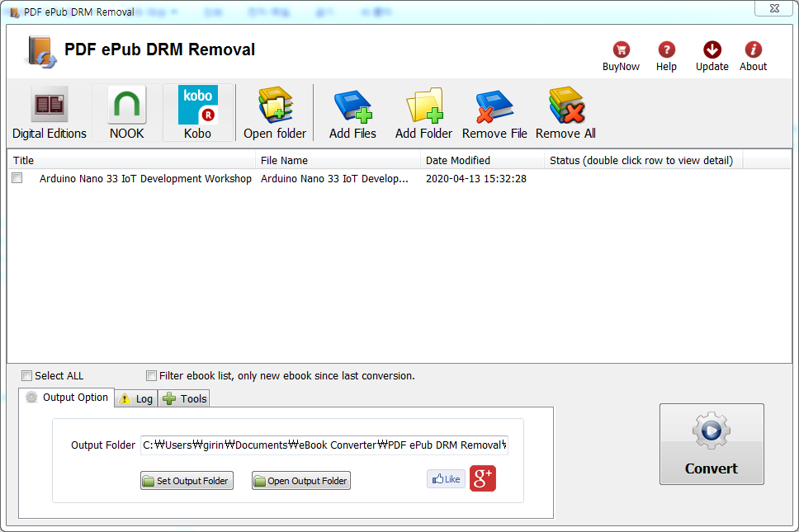Click the Facebook Like button
Viewport: 799px width, 532px height.
(446, 479)
